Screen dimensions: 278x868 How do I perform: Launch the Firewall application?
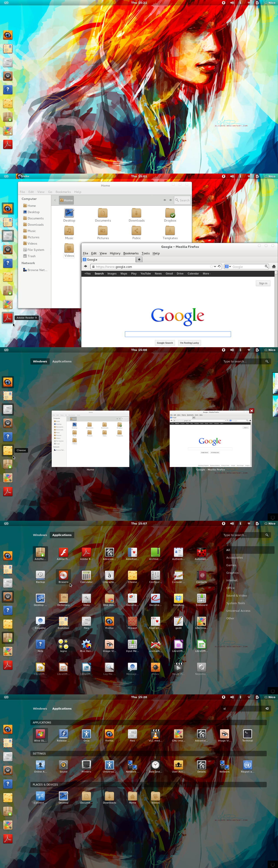[x=132, y=623]
